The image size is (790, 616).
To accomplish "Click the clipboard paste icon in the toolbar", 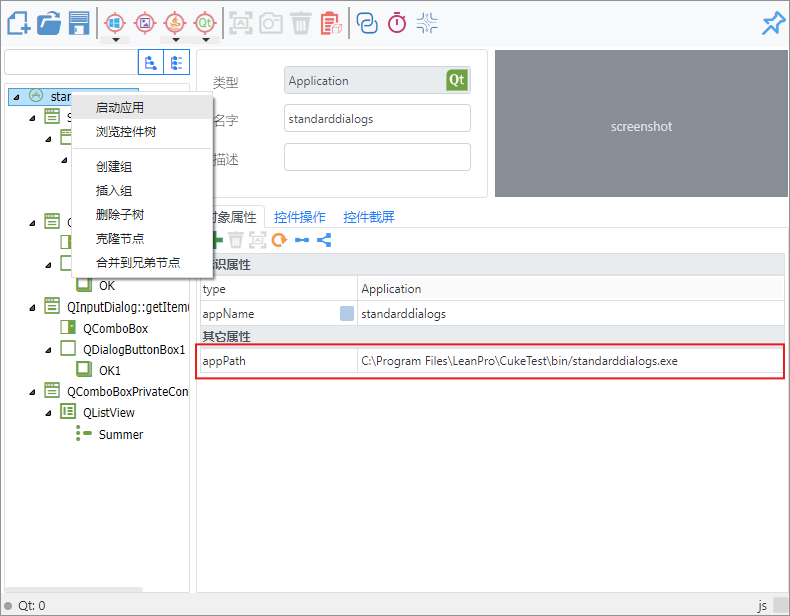I will 331,22.
